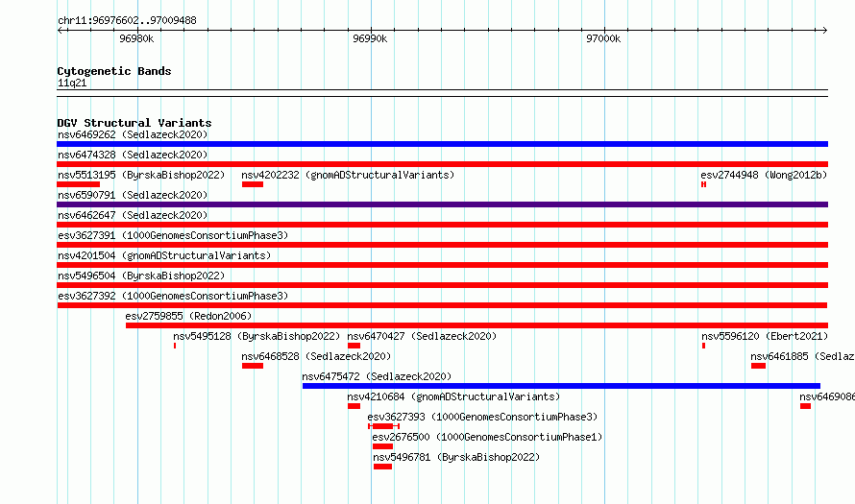Click the tiny red marker under esv2744948
855x504 pixels.
coord(703,184)
